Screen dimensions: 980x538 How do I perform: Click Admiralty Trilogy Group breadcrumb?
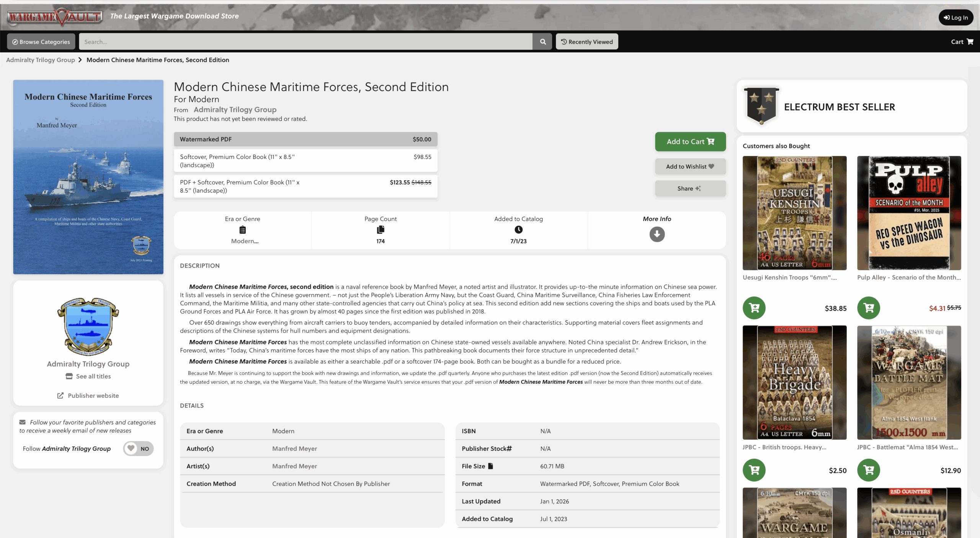41,60
